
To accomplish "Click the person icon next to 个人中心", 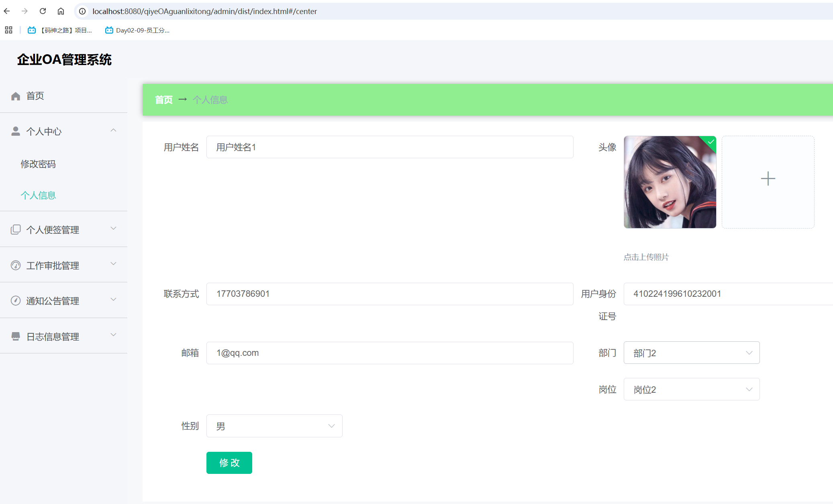I will pyautogui.click(x=16, y=131).
